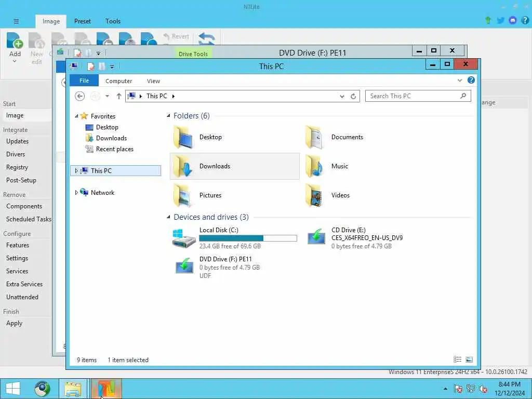Expand Network tree node arrow

click(x=76, y=192)
